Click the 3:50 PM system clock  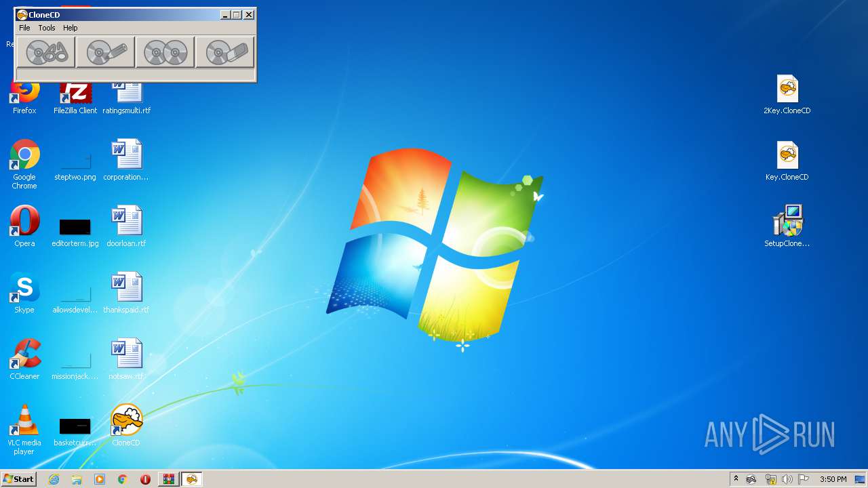click(833, 479)
